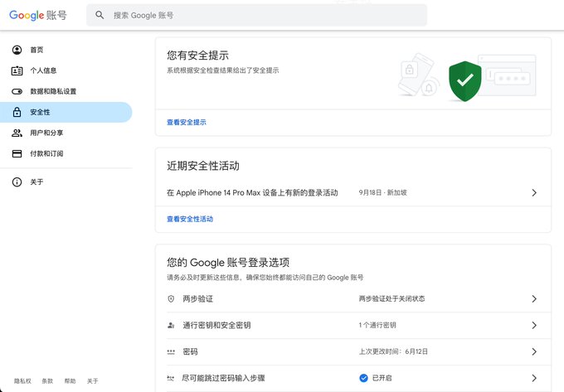Open 数据和隐私设置 in the sidebar
The image size is (564, 392).
pyautogui.click(x=66, y=91)
